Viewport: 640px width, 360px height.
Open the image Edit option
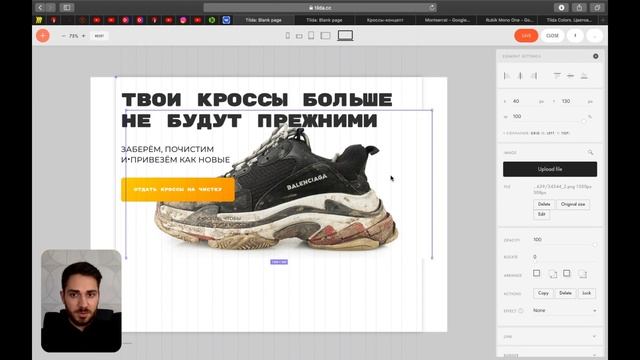(x=542, y=214)
